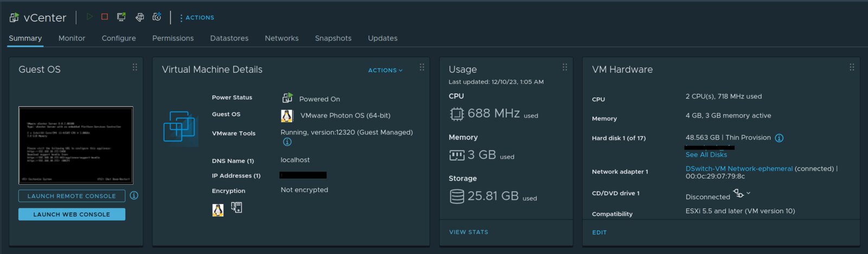Image resolution: width=868 pixels, height=254 pixels.
Task: Click the Take Snapshot toolbar icon
Action: coord(157,17)
